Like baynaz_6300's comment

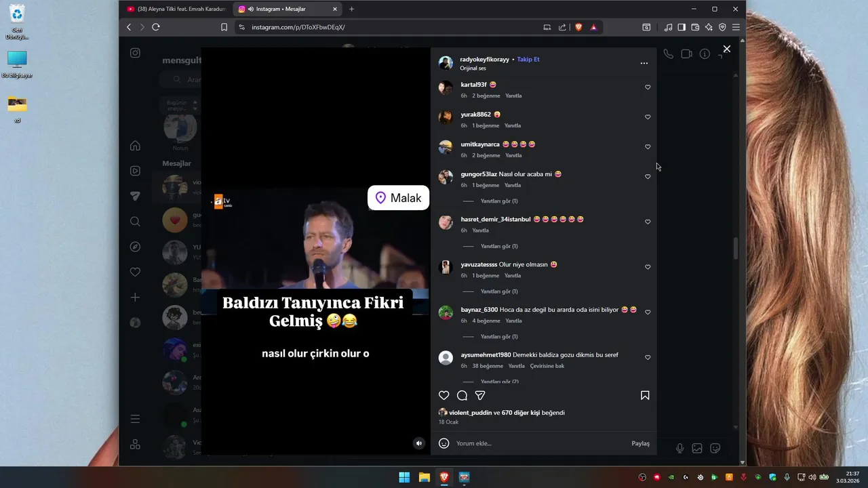tap(648, 312)
